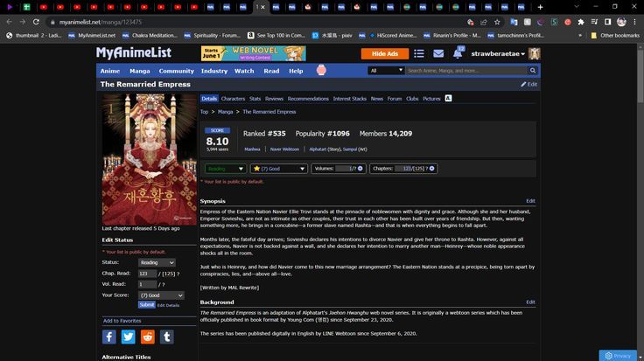Open Your Score dropdown in Edit Status
This screenshot has width=644, height=361.
click(x=161, y=295)
